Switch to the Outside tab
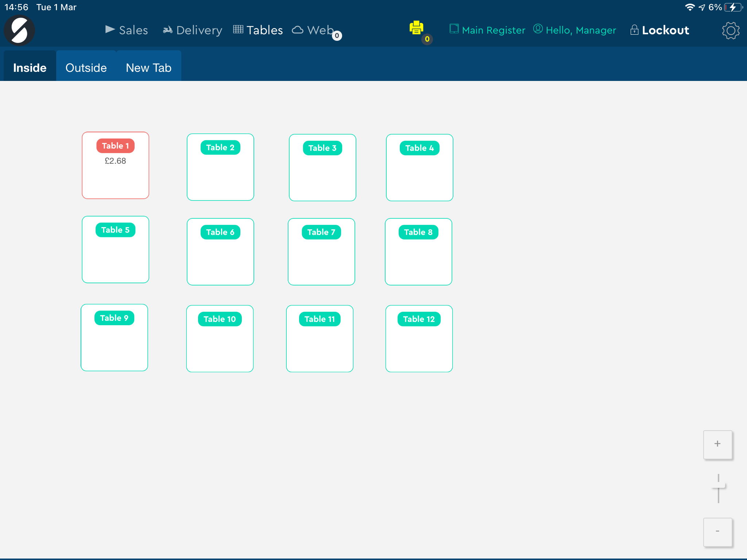Image resolution: width=747 pixels, height=560 pixels. (86, 67)
